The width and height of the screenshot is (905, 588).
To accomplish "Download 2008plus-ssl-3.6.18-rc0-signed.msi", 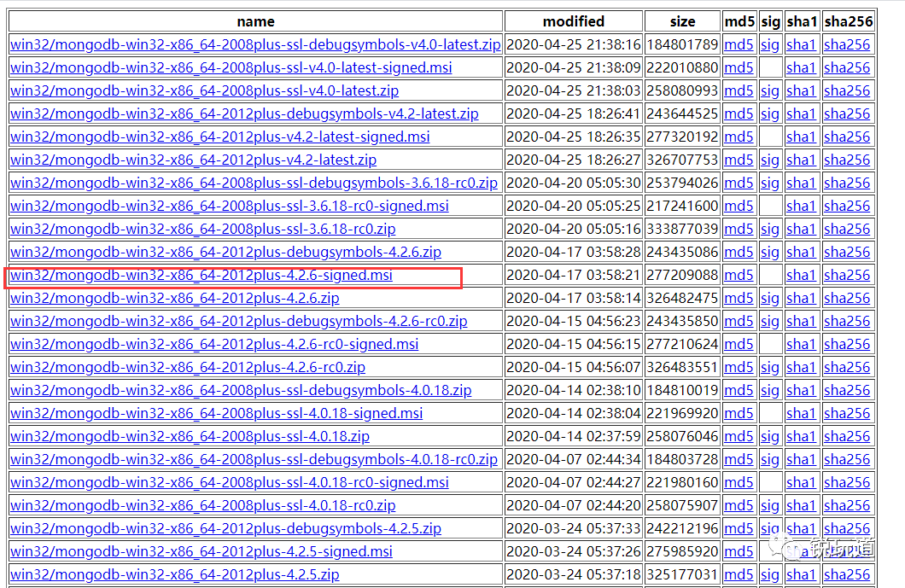I will point(229,206).
